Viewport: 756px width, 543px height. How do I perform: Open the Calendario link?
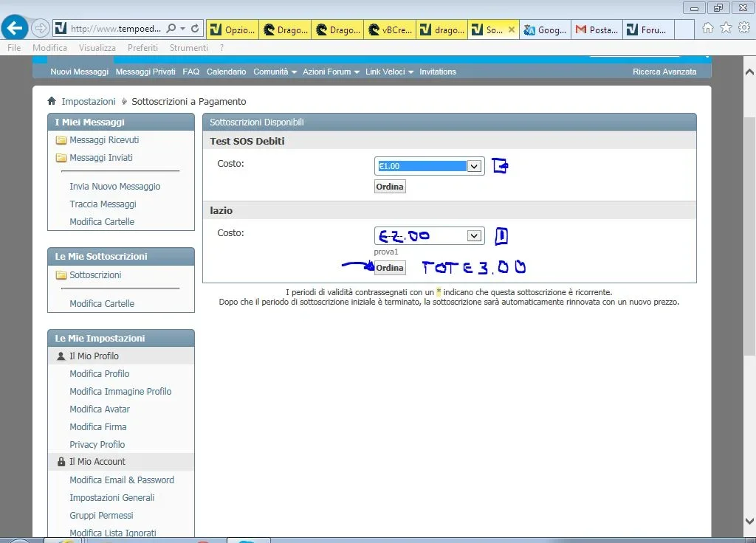[x=226, y=72]
